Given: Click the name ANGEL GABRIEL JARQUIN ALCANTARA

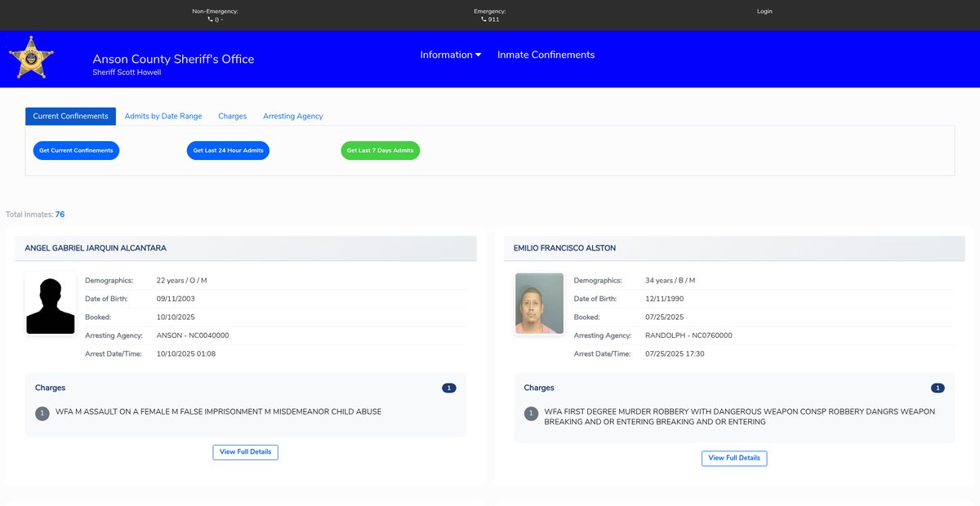Looking at the screenshot, I should pyautogui.click(x=96, y=248).
